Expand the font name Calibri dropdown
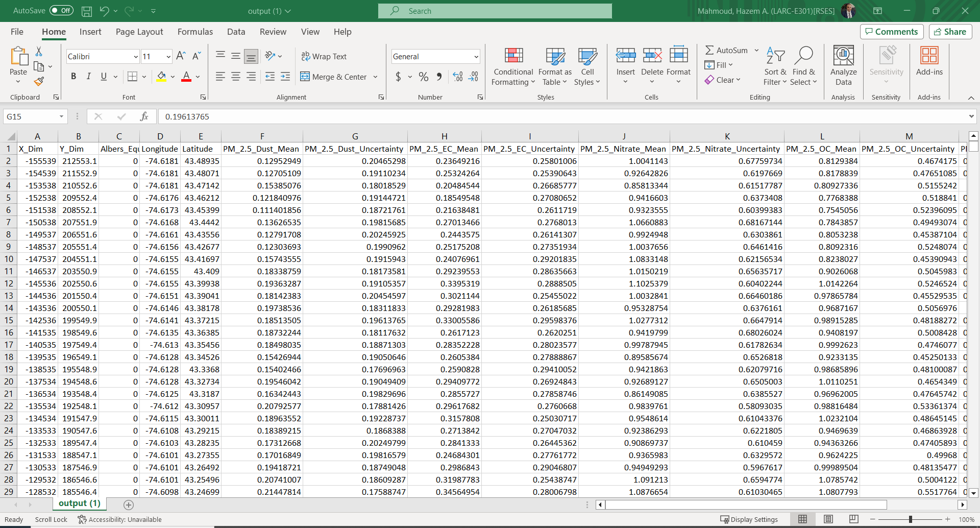Viewport: 980px width, 528px height. (x=136, y=57)
